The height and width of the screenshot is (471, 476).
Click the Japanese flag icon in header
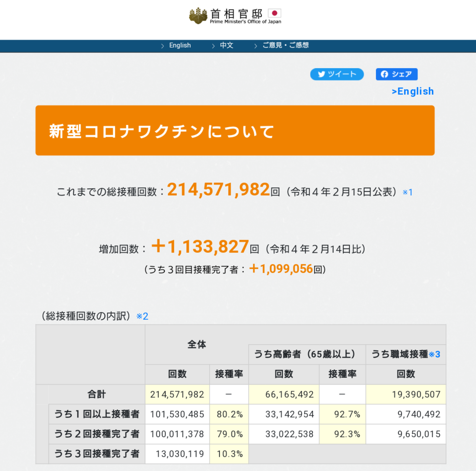274,13
